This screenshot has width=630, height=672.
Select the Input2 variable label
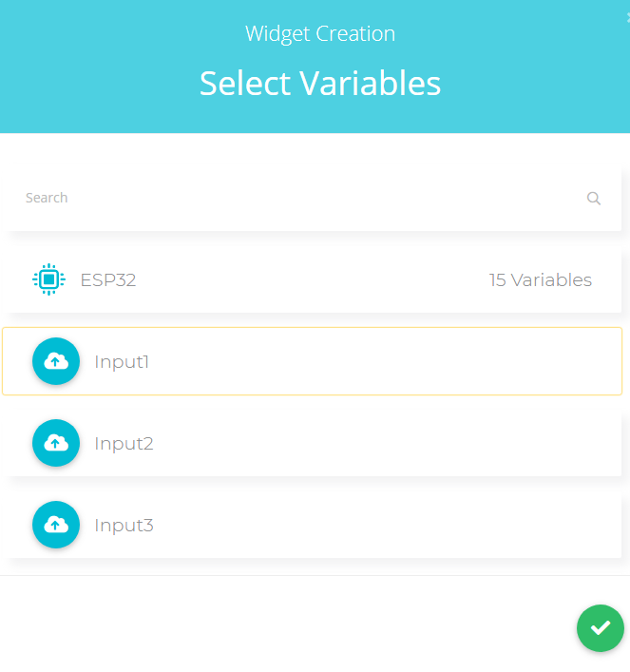(124, 444)
